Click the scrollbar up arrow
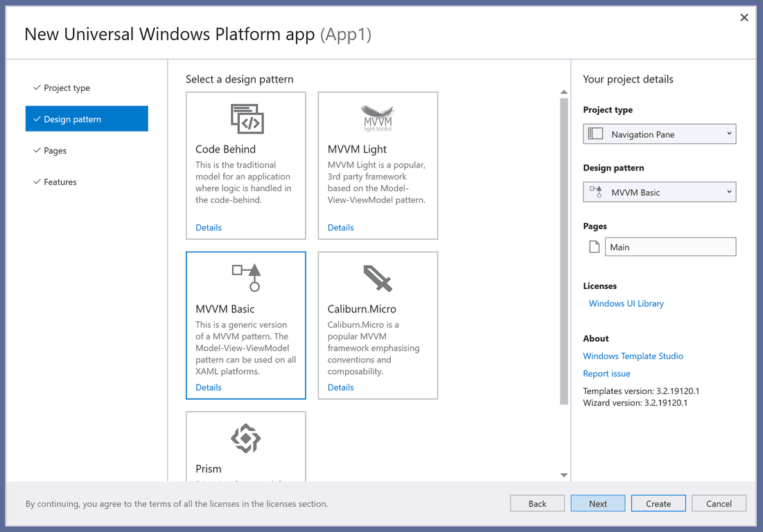763x532 pixels. coord(564,92)
